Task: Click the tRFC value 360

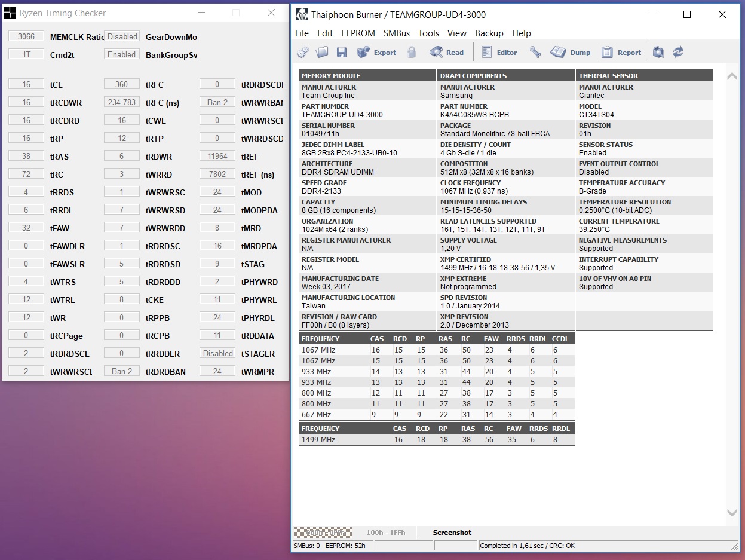Action: [122, 84]
